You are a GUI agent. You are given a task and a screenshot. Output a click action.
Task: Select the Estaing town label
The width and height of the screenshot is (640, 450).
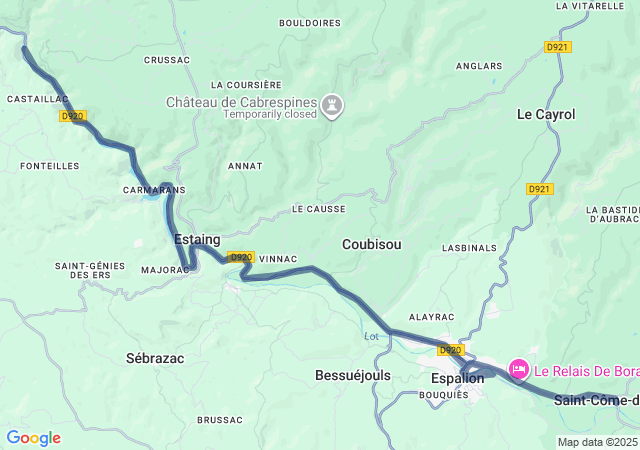pyautogui.click(x=197, y=240)
